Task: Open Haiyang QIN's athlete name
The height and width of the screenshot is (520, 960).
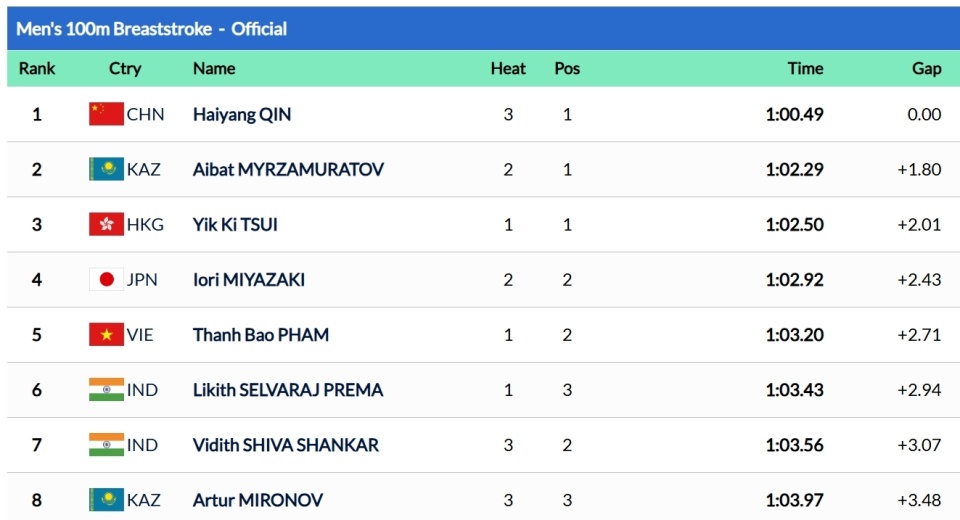Action: tap(242, 114)
